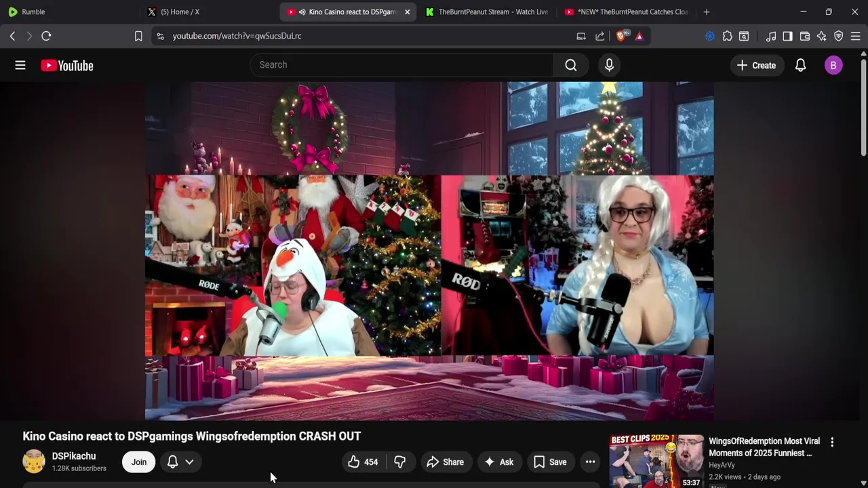This screenshot has height=488, width=868.
Task: Focus the YouTube search input field
Action: (401, 65)
